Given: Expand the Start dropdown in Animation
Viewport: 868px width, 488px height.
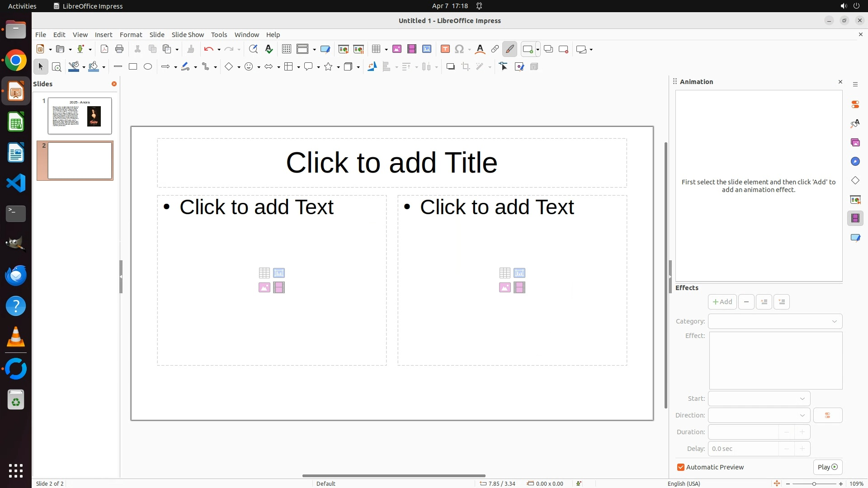Looking at the screenshot, I should click(x=759, y=399).
